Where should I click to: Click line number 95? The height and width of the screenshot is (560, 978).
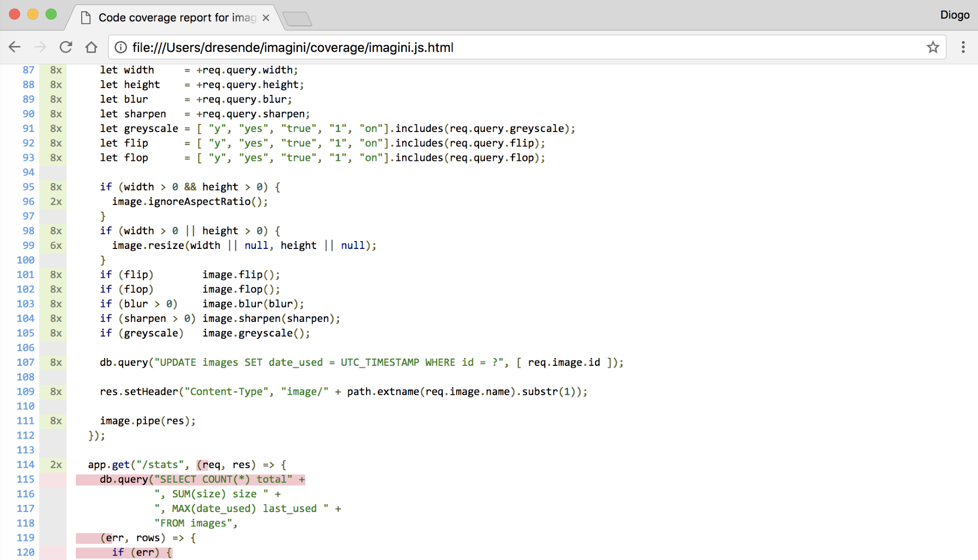[28, 187]
